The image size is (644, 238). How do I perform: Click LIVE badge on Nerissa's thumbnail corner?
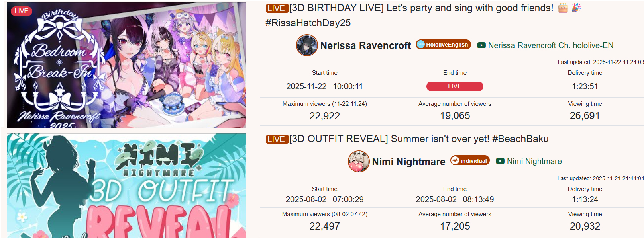click(22, 11)
